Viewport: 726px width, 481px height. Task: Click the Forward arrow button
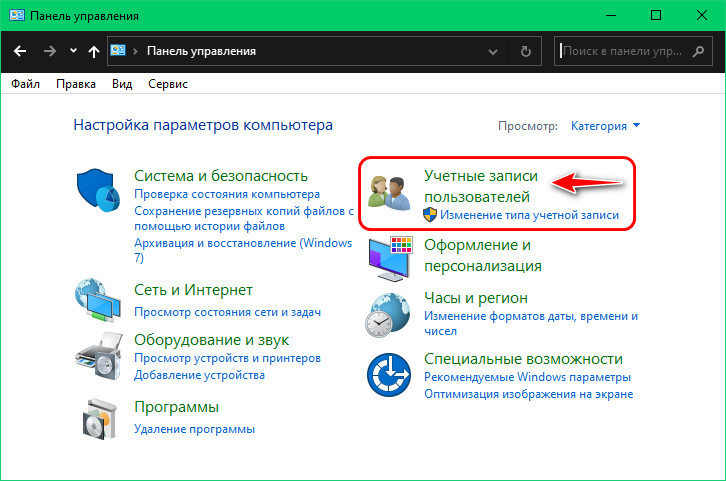click(x=50, y=51)
